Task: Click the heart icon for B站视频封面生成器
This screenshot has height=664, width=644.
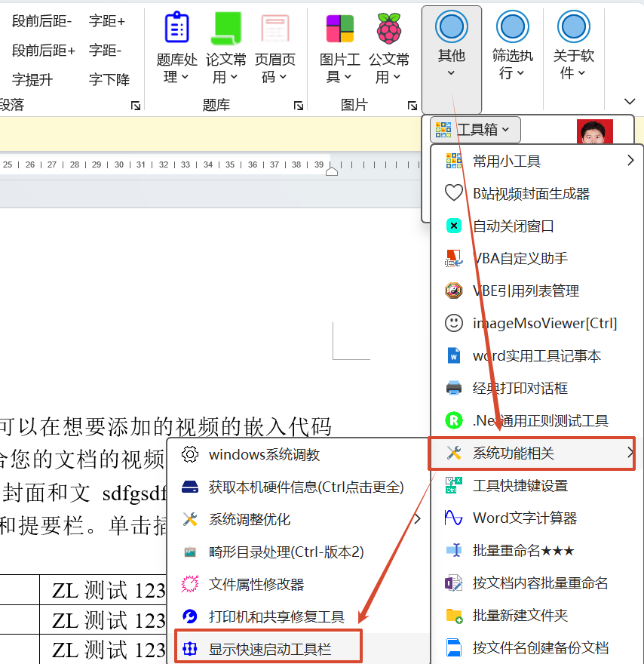Action: [454, 193]
